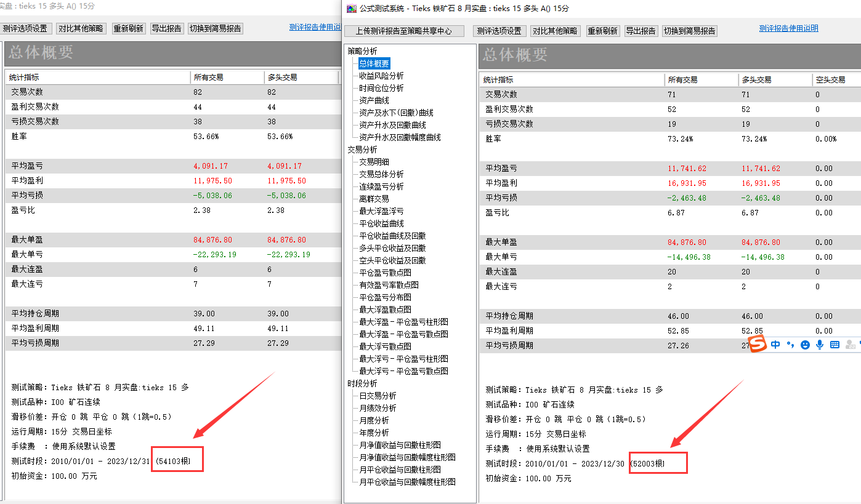Click the 最大连亏 row label in left window
This screenshot has width=861, height=504.
coord(28,284)
